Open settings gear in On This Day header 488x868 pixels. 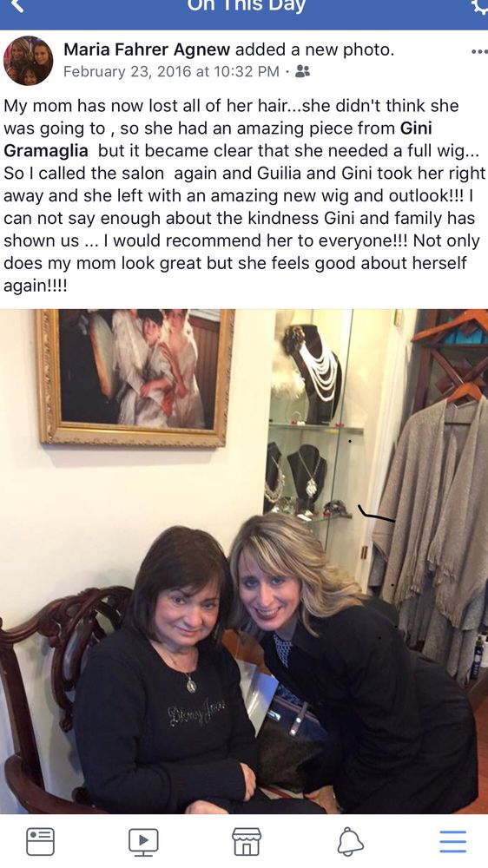point(480,5)
